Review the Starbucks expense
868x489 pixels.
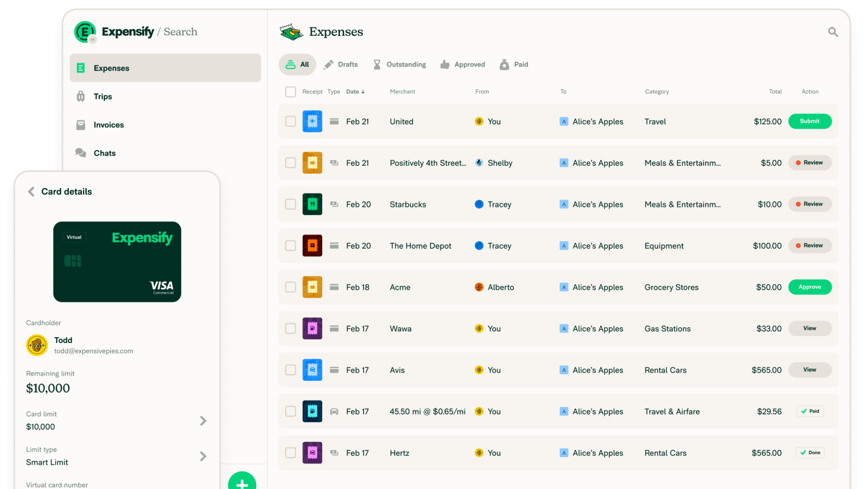(x=810, y=204)
